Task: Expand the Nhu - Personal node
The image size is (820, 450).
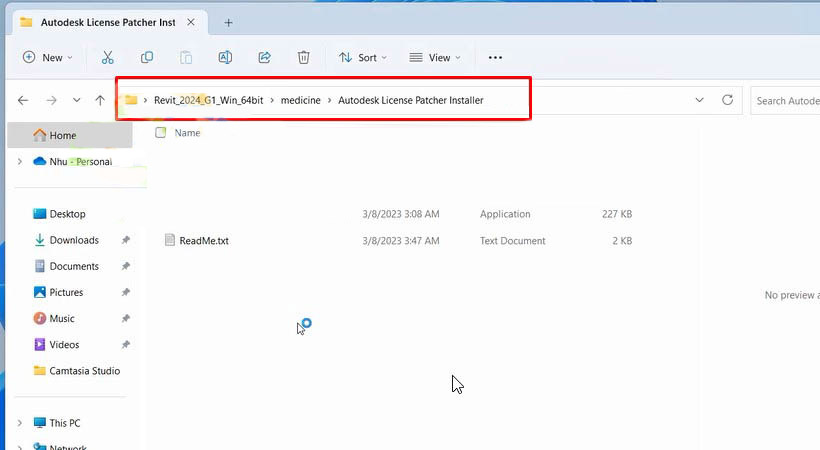Action: [20, 162]
